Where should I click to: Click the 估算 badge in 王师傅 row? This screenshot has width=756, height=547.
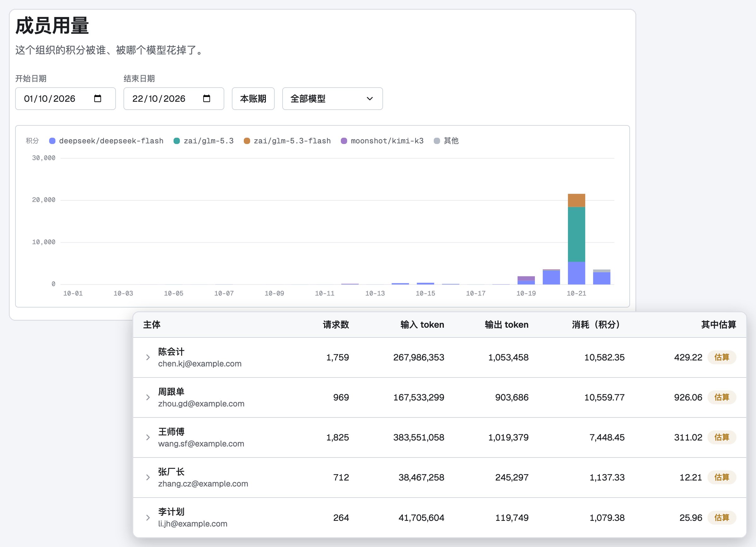click(722, 437)
